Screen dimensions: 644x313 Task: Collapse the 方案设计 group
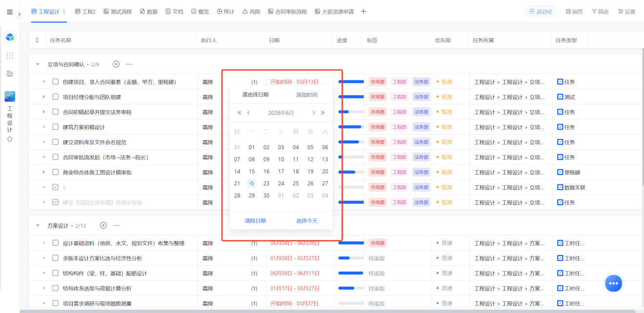[38, 226]
